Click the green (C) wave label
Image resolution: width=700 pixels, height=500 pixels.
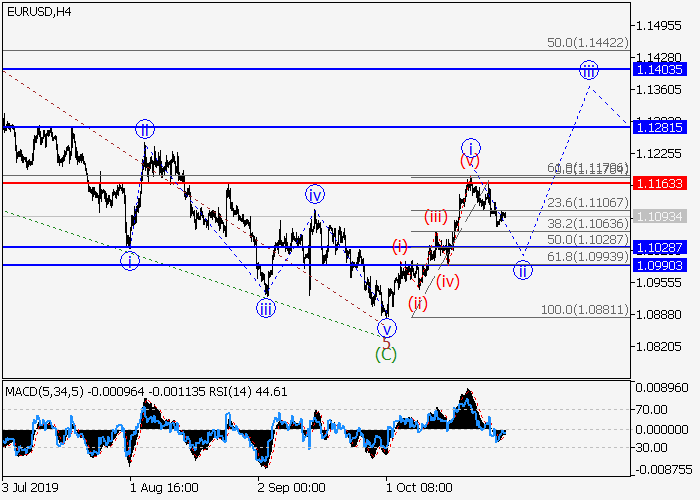pos(386,353)
